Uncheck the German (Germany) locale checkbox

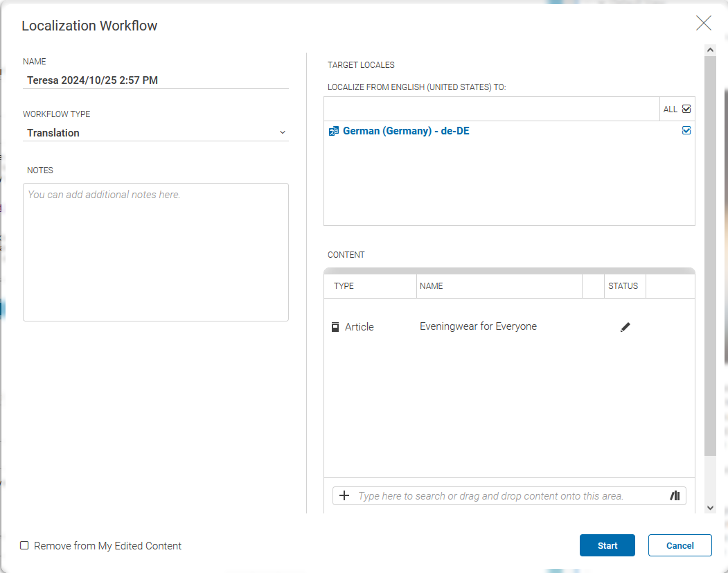(x=686, y=130)
